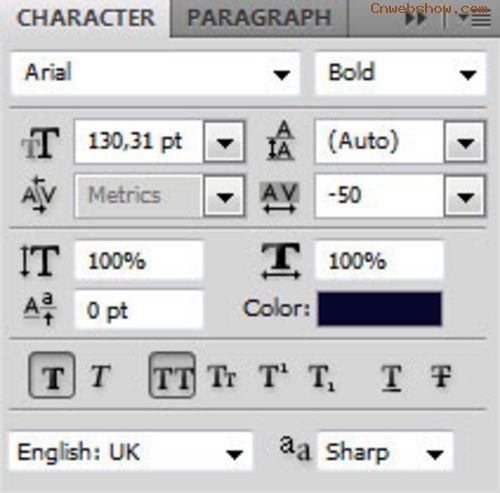This screenshot has height=493, width=500.
Task: Select the Character tab
Action: 86,18
